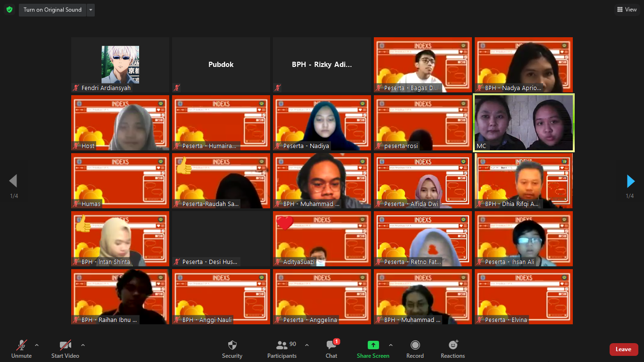Select the BPH - Rizky Adi... tile
Viewport: 644px width, 362px height.
coord(322,65)
